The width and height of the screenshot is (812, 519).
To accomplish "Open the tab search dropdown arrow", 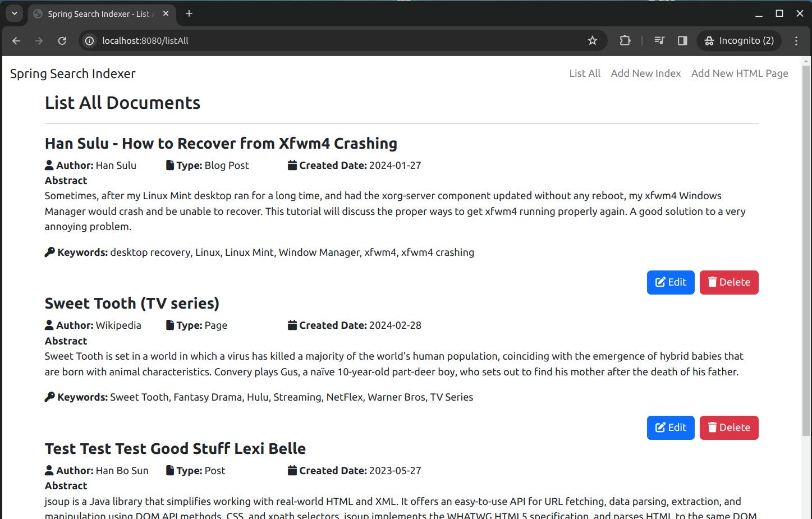I will tap(15, 13).
